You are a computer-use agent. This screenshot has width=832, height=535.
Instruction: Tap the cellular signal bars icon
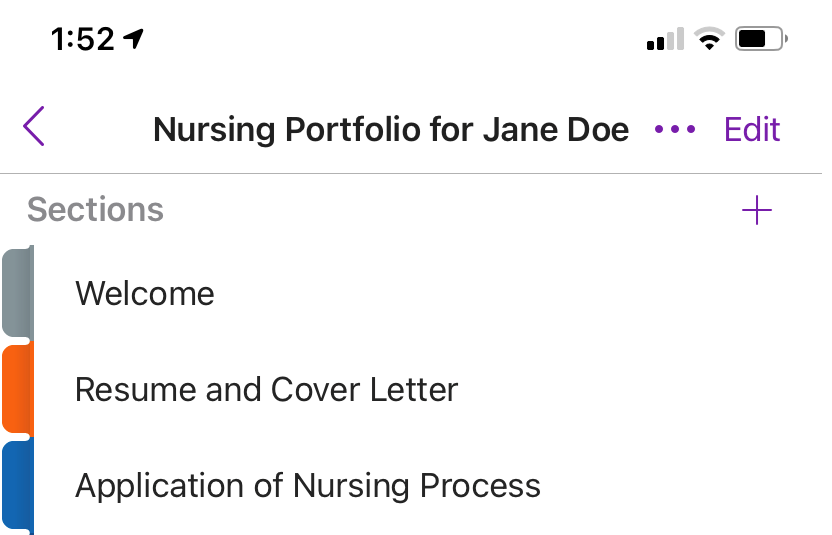[665, 39]
